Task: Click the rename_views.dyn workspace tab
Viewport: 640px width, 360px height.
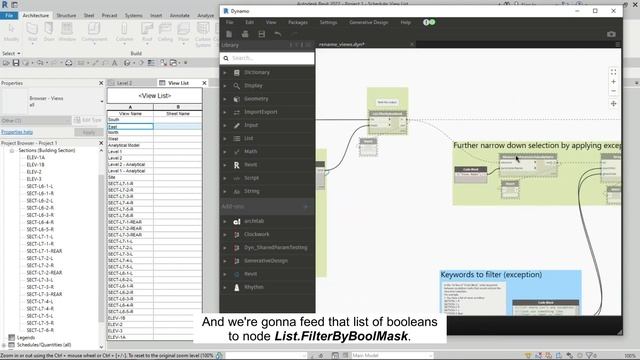Action: [342, 44]
